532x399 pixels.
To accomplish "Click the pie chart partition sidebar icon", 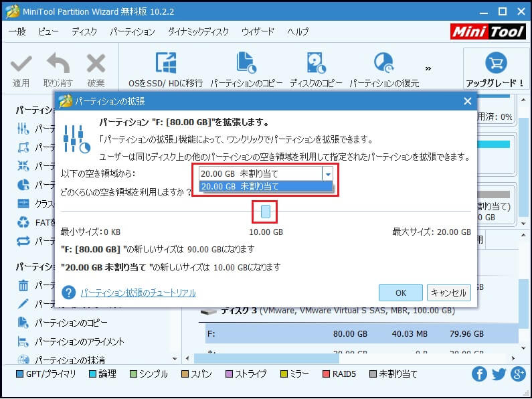I will 23,185.
